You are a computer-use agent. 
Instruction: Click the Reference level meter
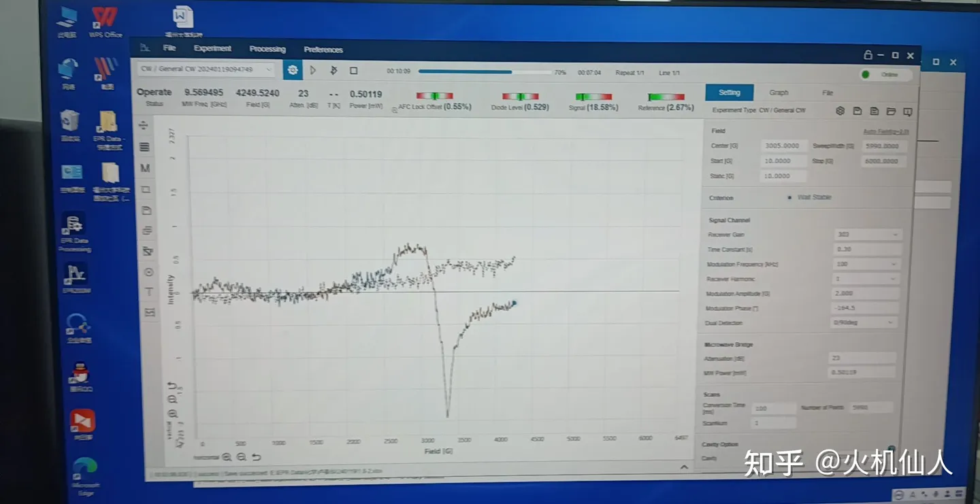coord(666,97)
